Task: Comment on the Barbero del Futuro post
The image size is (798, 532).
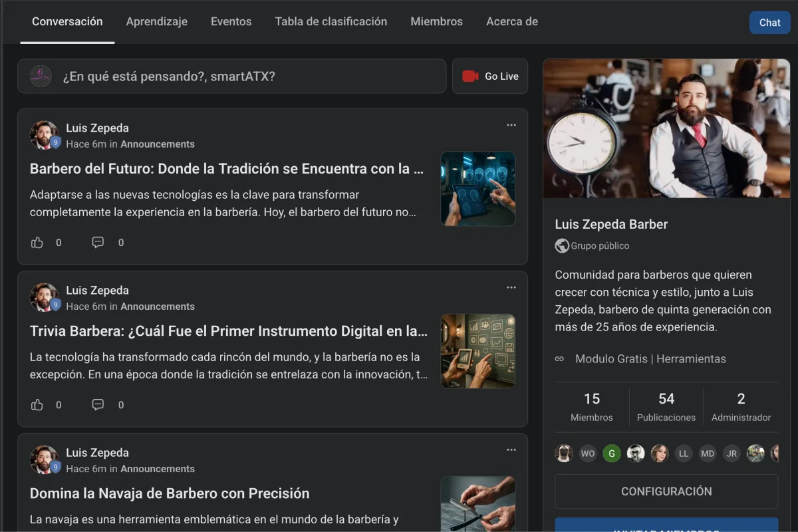Action: tap(98, 243)
